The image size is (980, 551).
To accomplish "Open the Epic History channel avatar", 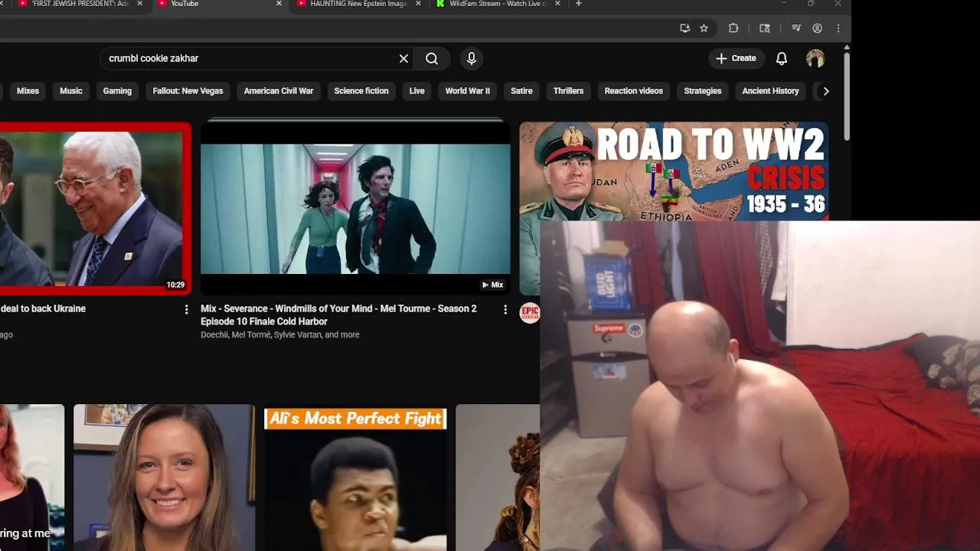I will 529,313.
